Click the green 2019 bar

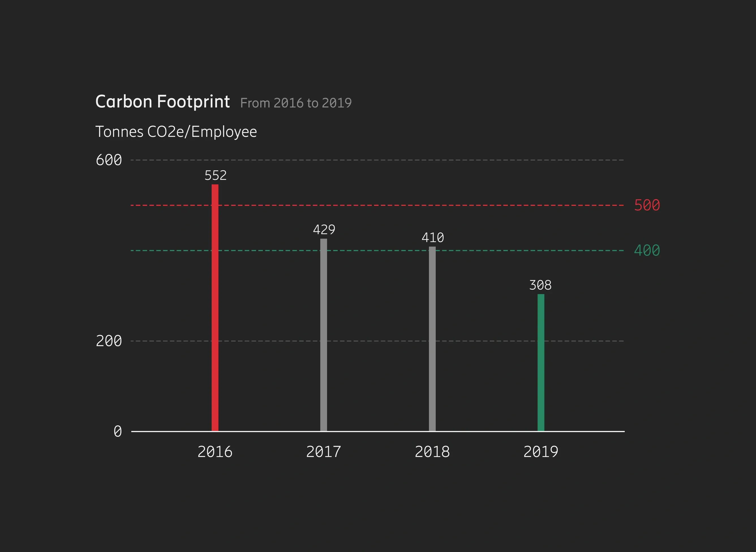click(541, 363)
